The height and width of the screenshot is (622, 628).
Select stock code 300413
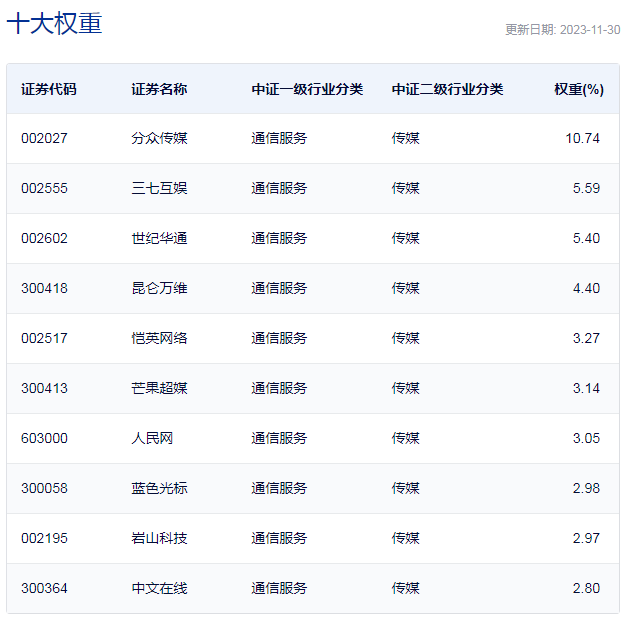point(44,388)
